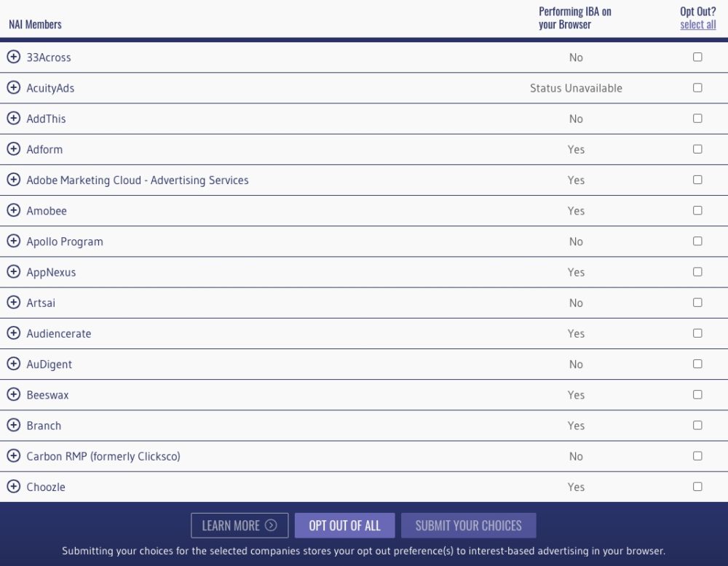The image size is (728, 566).
Task: Click Adobe Marketing Cloud - Advertising Services
Action: coord(138,180)
